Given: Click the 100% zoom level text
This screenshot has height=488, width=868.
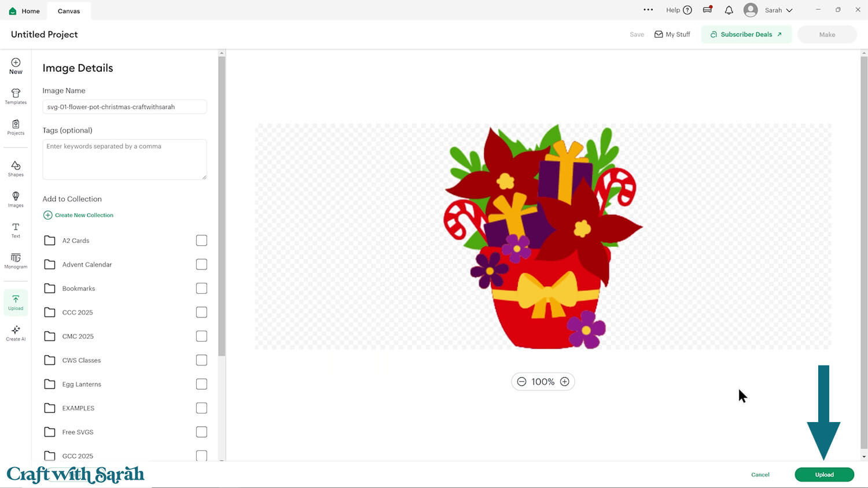Looking at the screenshot, I should click(x=543, y=382).
